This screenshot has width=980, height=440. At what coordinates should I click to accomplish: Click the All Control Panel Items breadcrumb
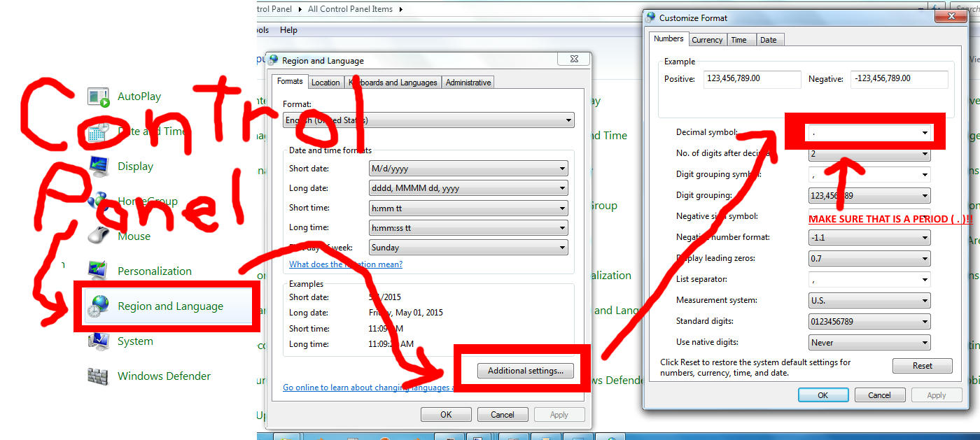click(x=351, y=9)
